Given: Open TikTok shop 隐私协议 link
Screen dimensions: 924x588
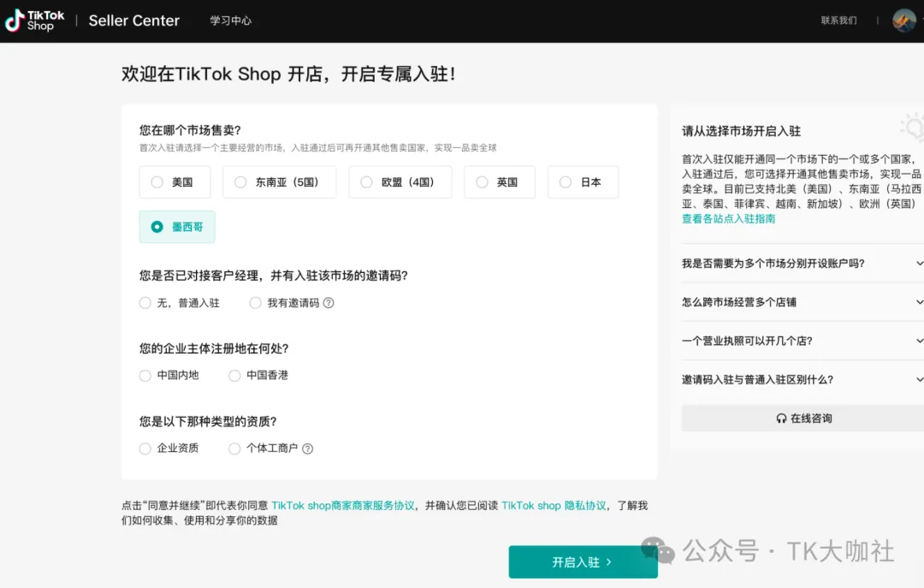Looking at the screenshot, I should click(554, 506).
